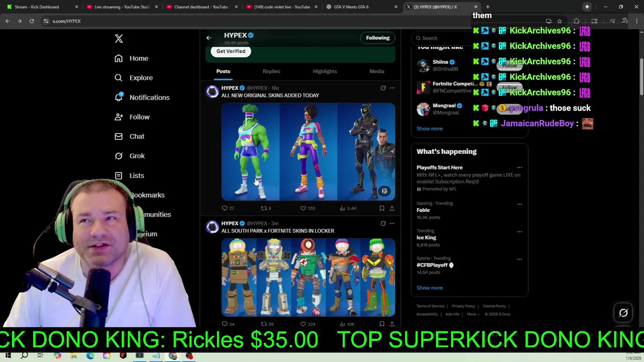644x362 pixels.
Task: Show more under What's happening
Action: (x=430, y=288)
